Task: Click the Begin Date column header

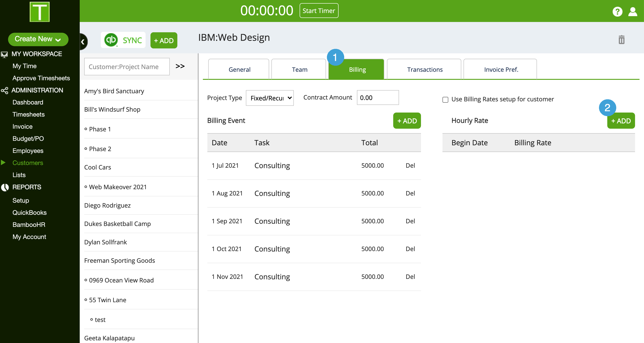Action: 469,143
